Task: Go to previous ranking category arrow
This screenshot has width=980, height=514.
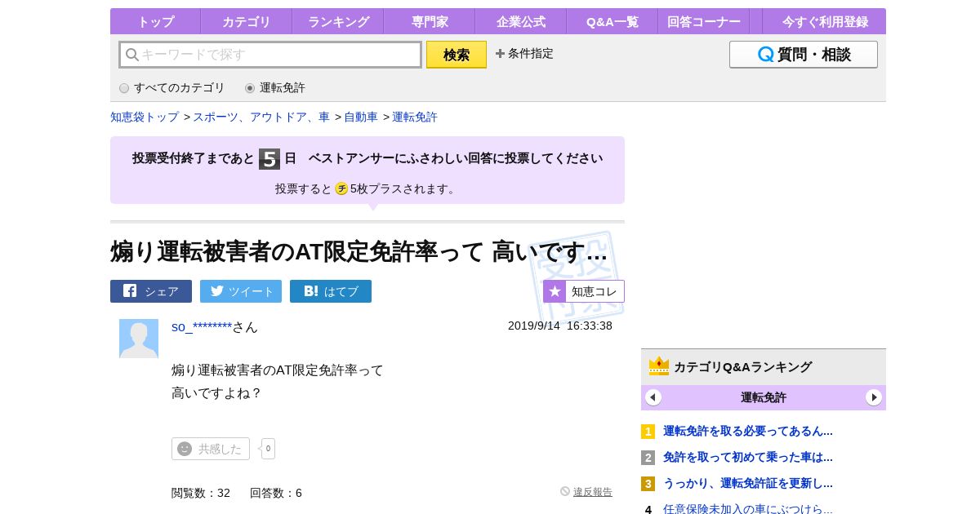Action: [x=653, y=397]
